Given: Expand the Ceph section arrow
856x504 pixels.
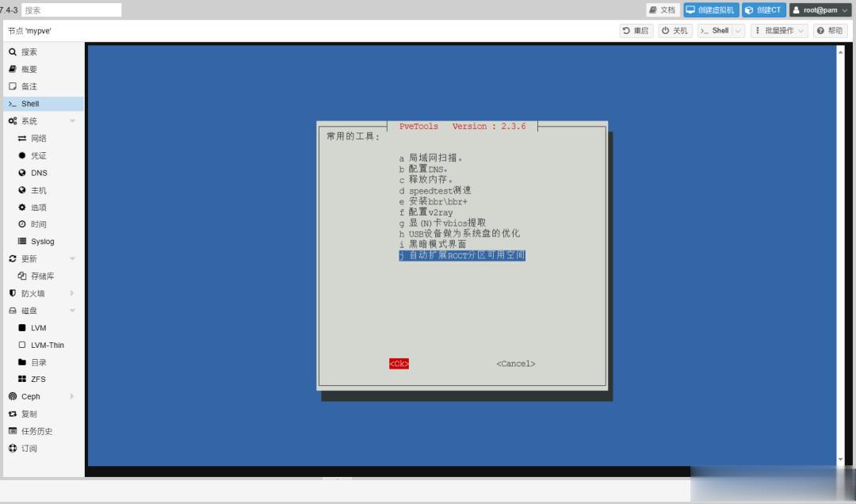Looking at the screenshot, I should point(73,396).
